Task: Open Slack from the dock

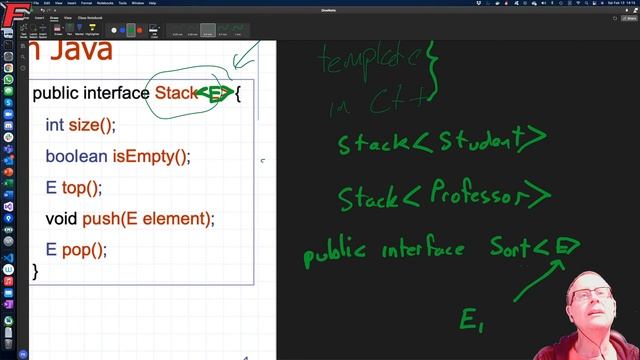Action: pos(9,138)
